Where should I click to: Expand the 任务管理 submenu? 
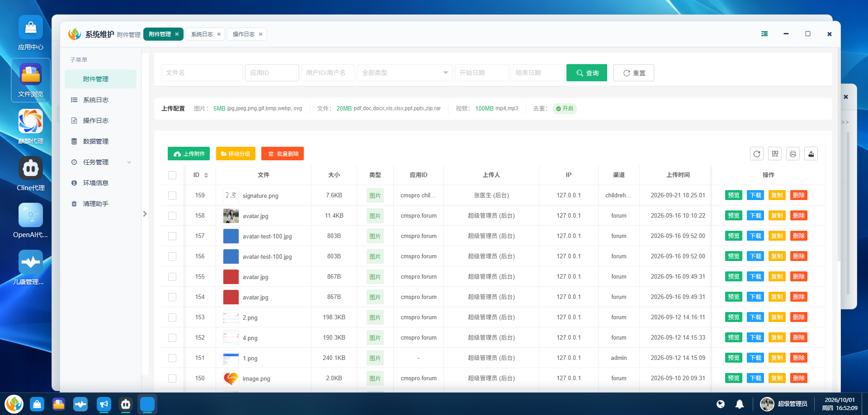[100, 162]
